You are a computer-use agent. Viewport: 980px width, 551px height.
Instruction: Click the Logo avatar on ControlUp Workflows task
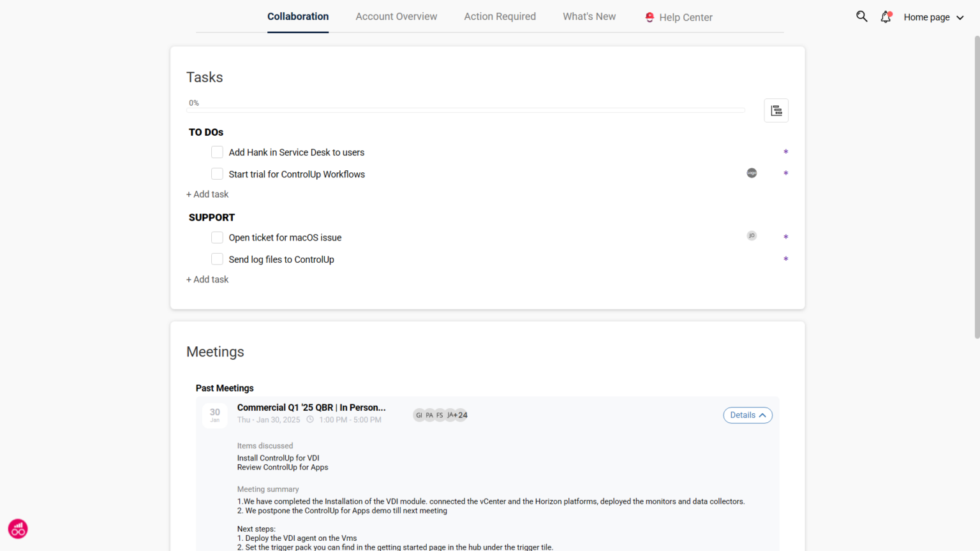tap(752, 173)
